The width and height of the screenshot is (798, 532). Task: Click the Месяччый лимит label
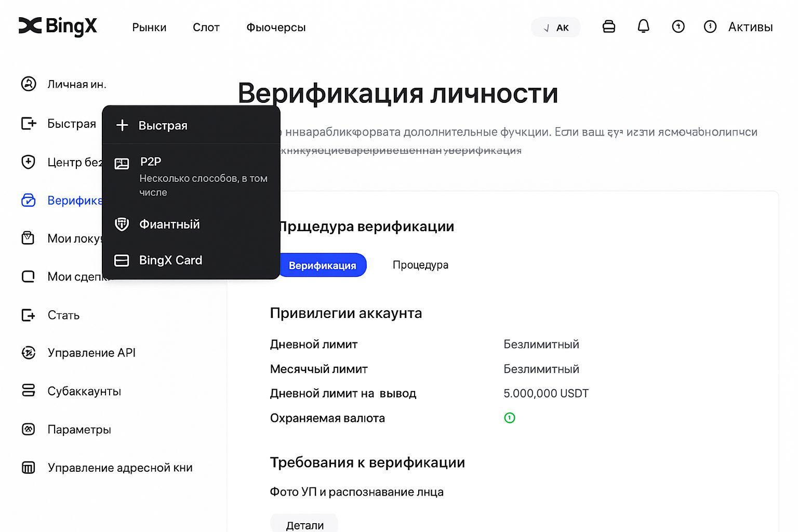(318, 369)
